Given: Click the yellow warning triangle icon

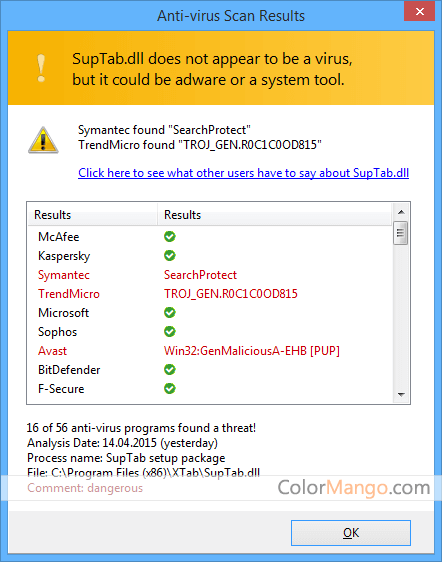Looking at the screenshot, I should [43, 140].
